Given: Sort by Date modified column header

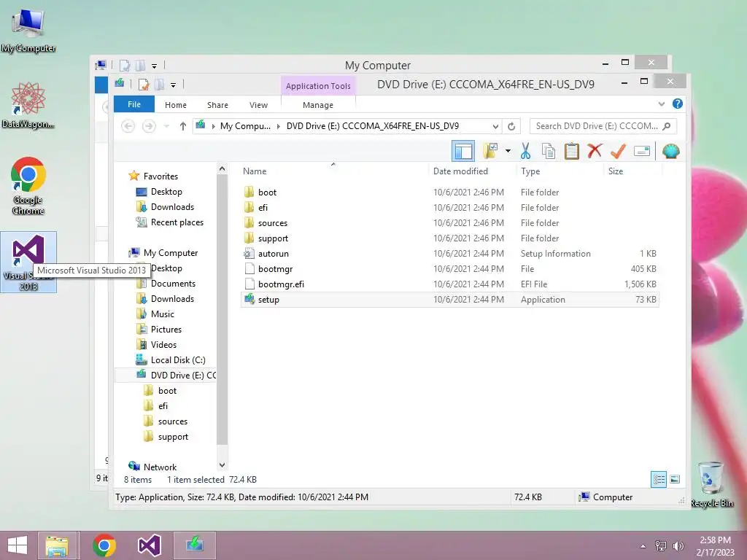Looking at the screenshot, I should click(x=460, y=171).
